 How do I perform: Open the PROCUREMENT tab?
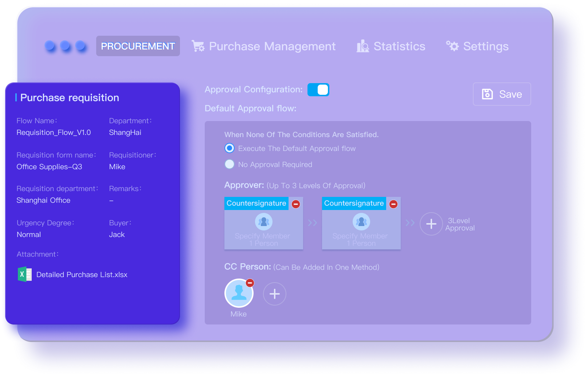pos(138,46)
